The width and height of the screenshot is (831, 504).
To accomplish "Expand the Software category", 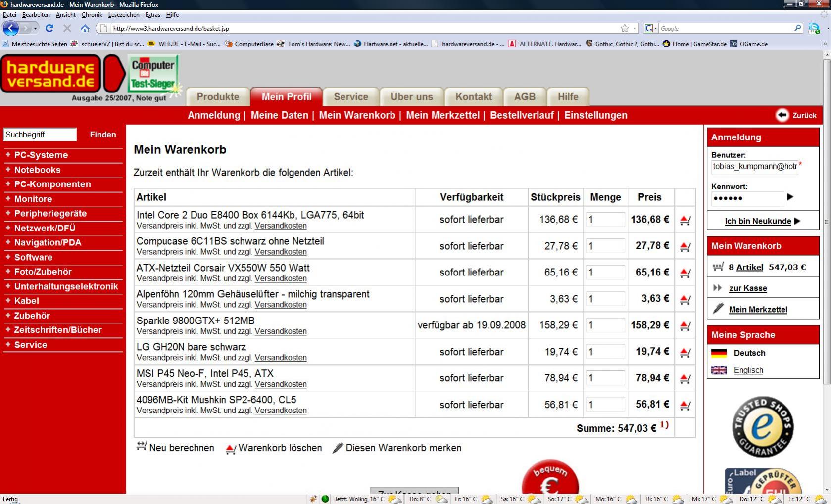I will 33,257.
